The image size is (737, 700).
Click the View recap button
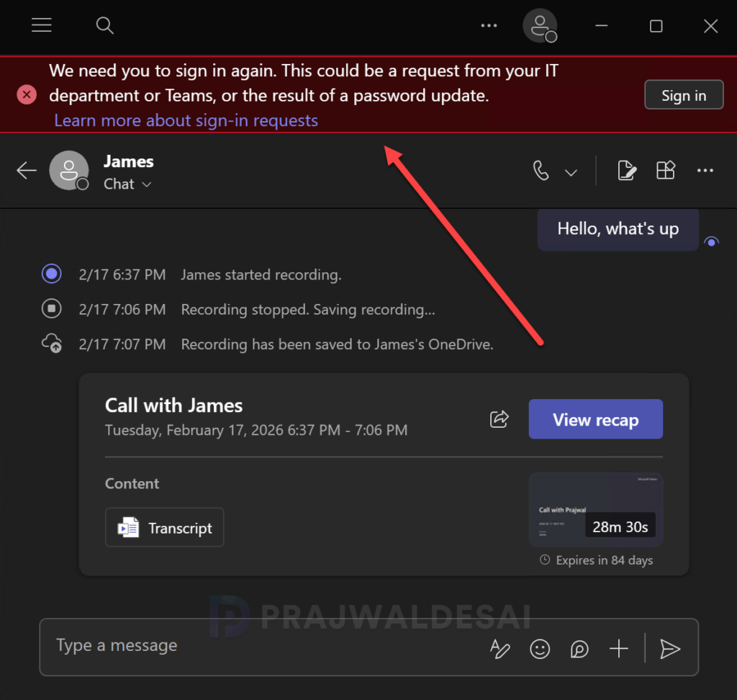click(595, 419)
